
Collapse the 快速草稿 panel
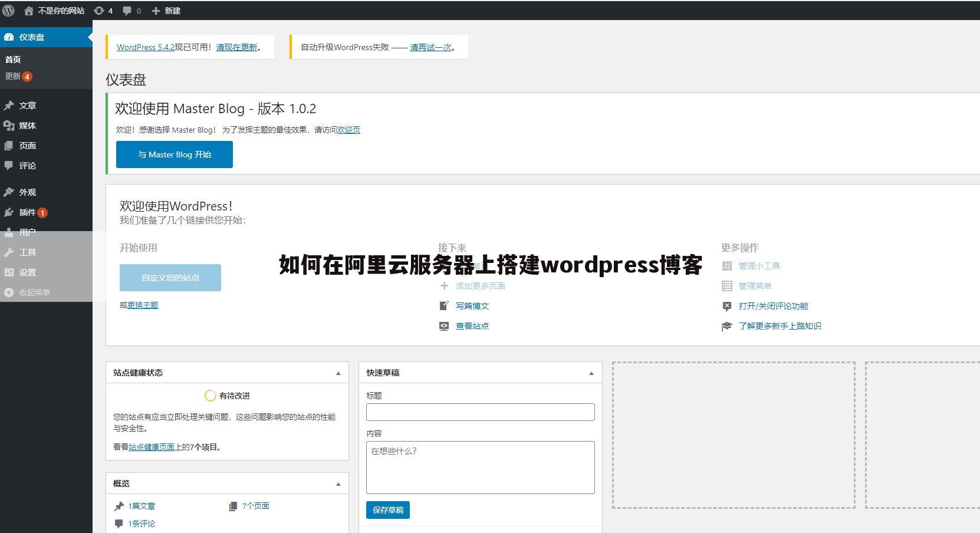(591, 373)
